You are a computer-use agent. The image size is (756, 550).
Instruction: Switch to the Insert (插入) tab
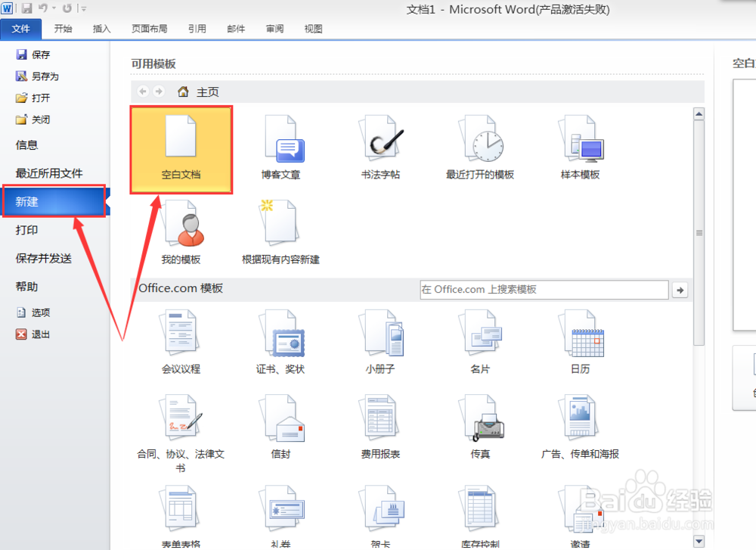[102, 29]
